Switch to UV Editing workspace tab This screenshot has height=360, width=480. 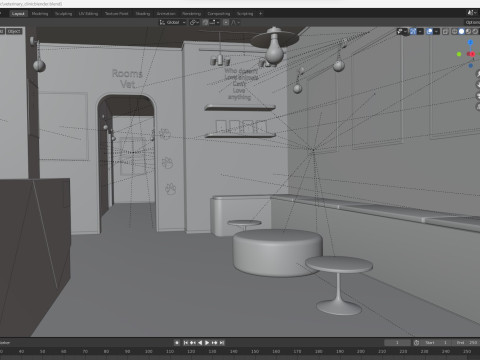pos(88,14)
